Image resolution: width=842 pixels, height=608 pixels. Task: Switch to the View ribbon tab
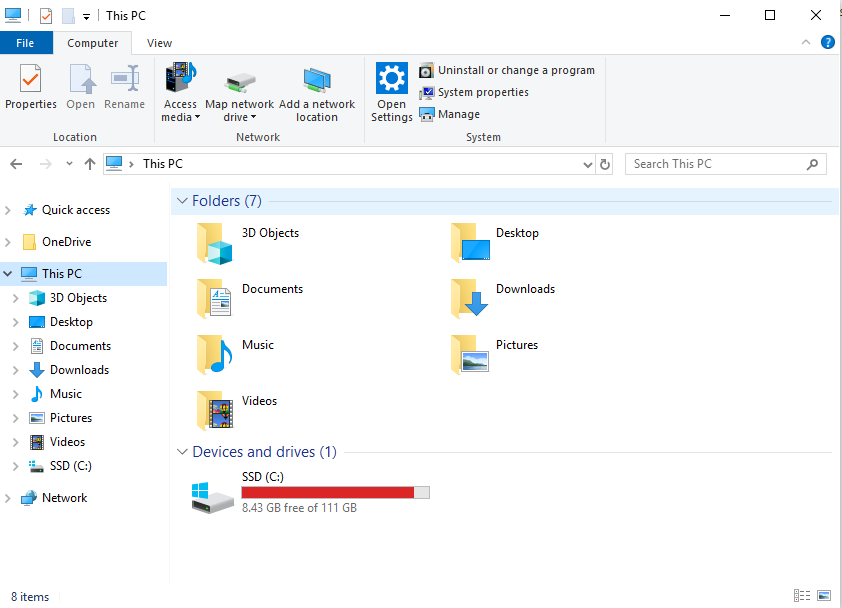point(159,43)
